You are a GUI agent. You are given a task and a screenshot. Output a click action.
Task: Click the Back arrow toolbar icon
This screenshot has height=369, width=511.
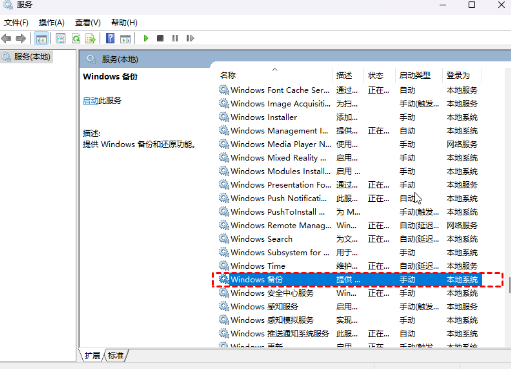6,39
